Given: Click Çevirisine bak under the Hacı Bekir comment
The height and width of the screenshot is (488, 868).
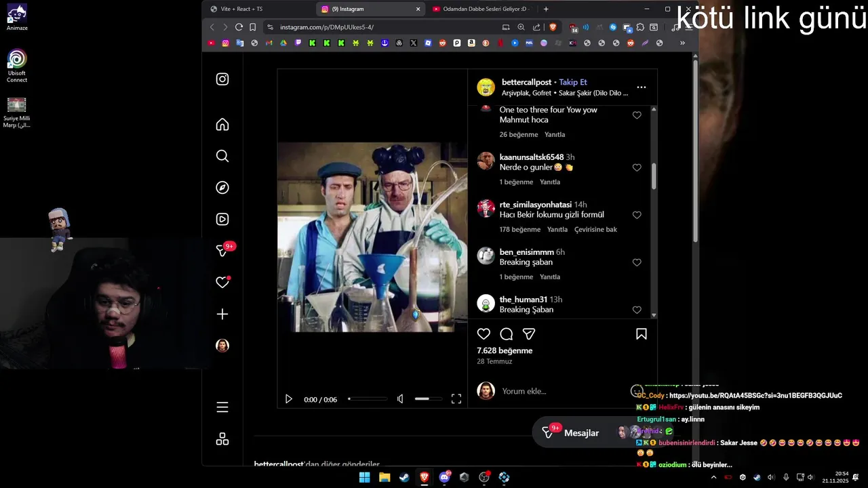Looking at the screenshot, I should tap(595, 229).
